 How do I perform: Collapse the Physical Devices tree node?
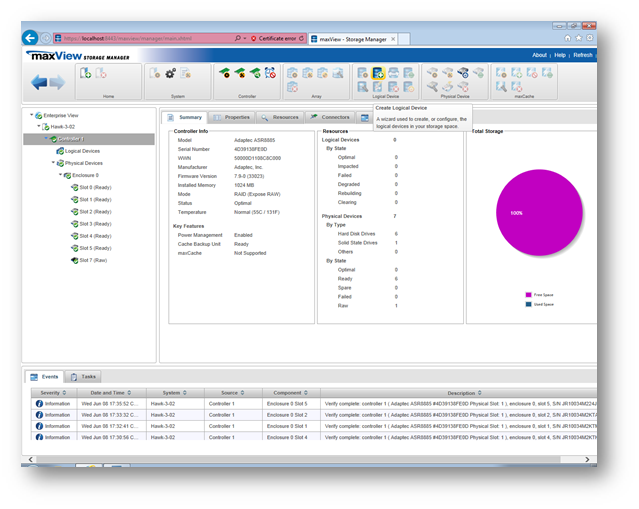[53, 163]
